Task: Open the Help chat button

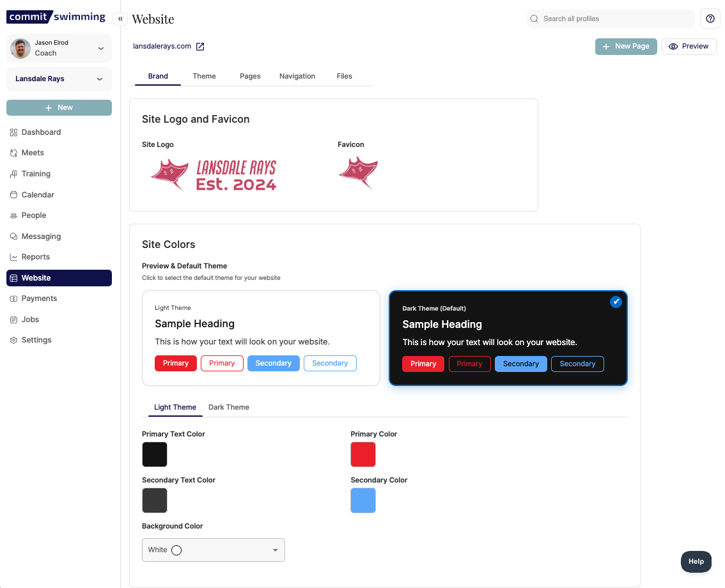Action: (696, 562)
